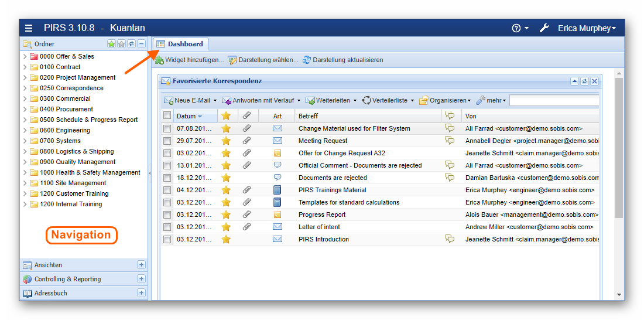Viewport: 644px width, 320px height.
Task: Click Darstellung aktualisieren button
Action: pyautogui.click(x=343, y=60)
